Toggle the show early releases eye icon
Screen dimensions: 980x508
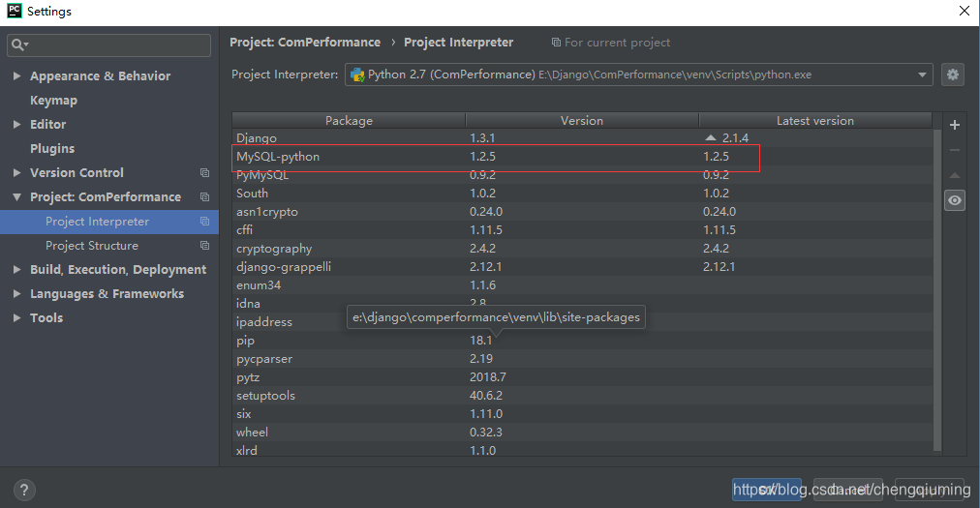pyautogui.click(x=955, y=200)
